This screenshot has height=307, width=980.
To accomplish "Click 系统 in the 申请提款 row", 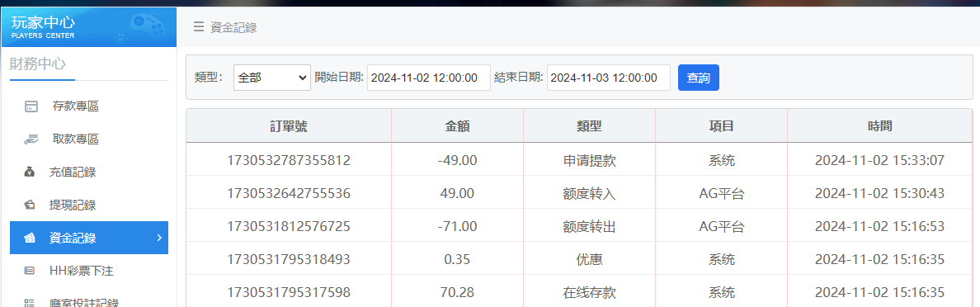I will (721, 160).
